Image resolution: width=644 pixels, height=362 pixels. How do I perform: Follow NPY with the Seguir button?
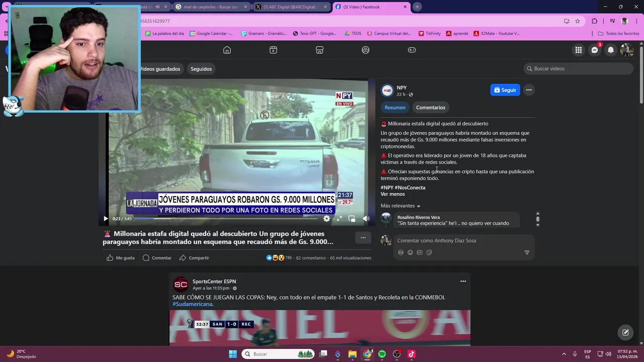click(x=505, y=90)
